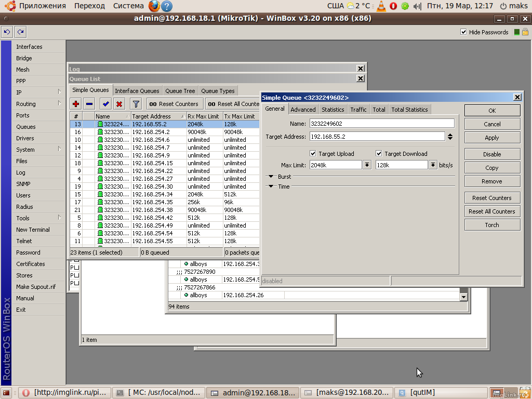Open the System submenu in the sidebar
Viewport: 532px width, 399px height.
point(38,150)
